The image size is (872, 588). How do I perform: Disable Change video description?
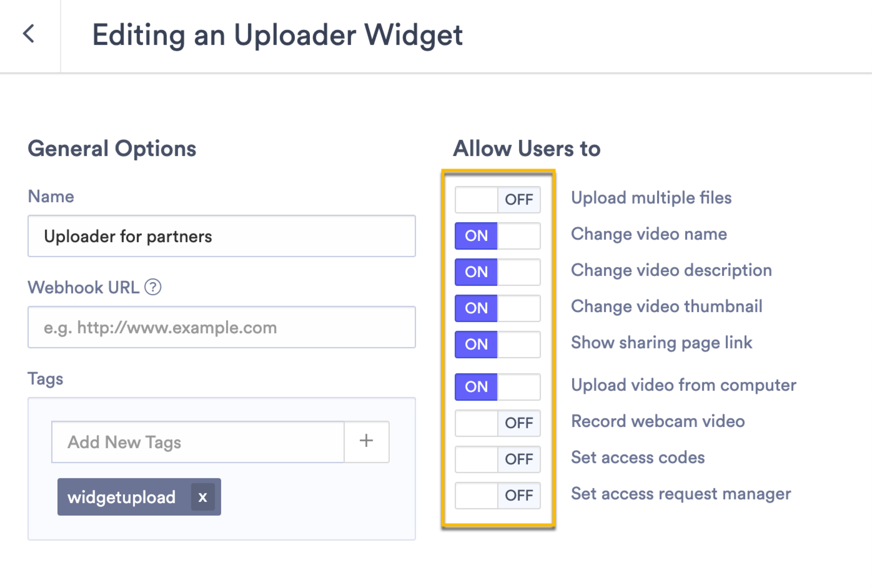pos(497,272)
